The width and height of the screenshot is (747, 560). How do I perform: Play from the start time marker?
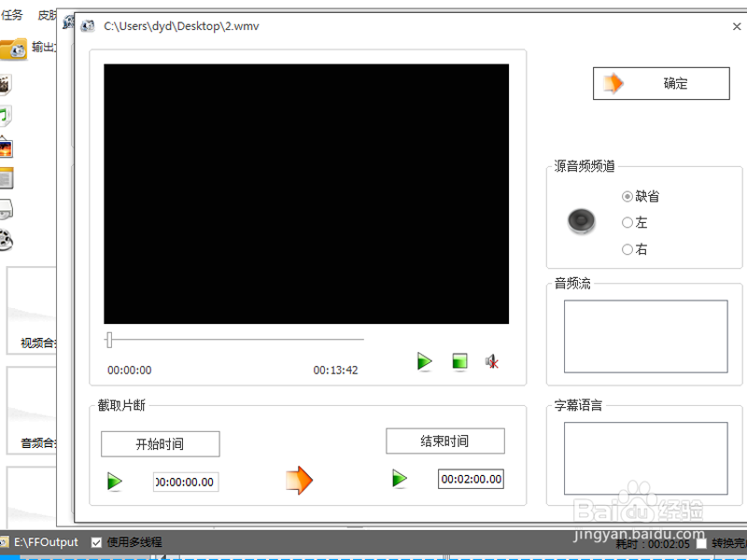pos(114,482)
